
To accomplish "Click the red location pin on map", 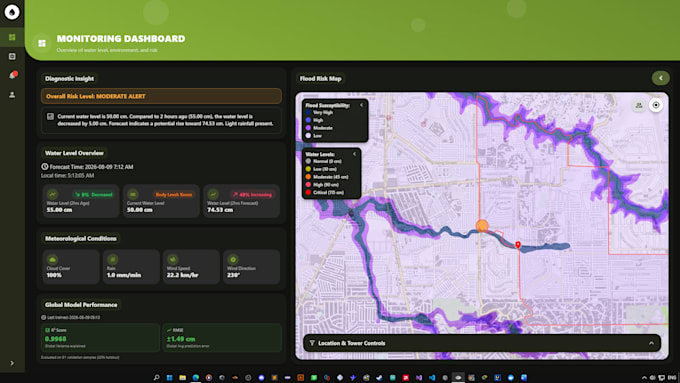I will point(518,245).
